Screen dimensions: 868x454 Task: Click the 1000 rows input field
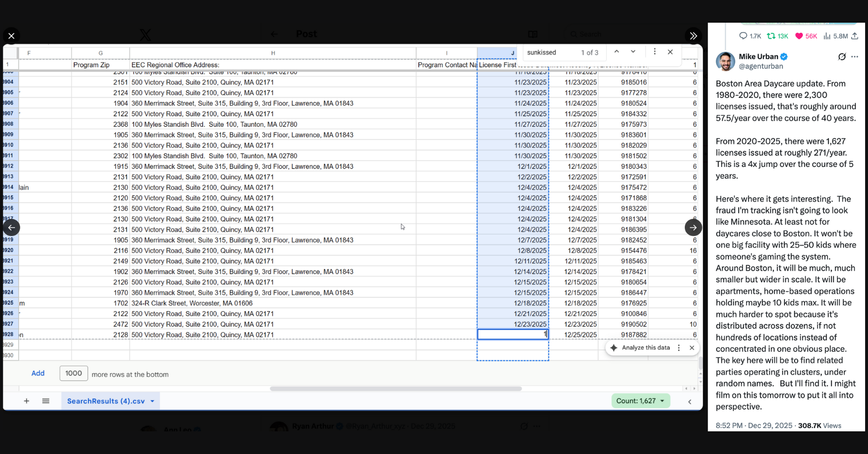tap(74, 373)
